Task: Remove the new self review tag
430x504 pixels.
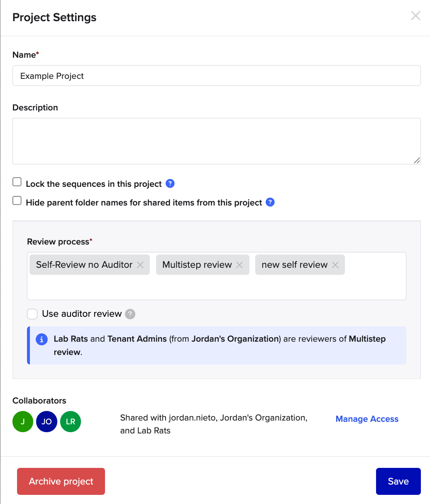Action: click(335, 265)
